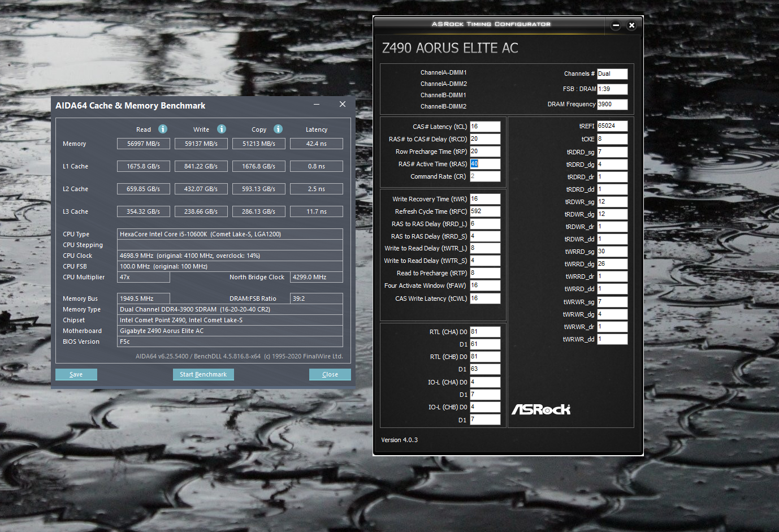Click the D1 field showing value 63
Screen dimensions: 779x532
[485, 369]
